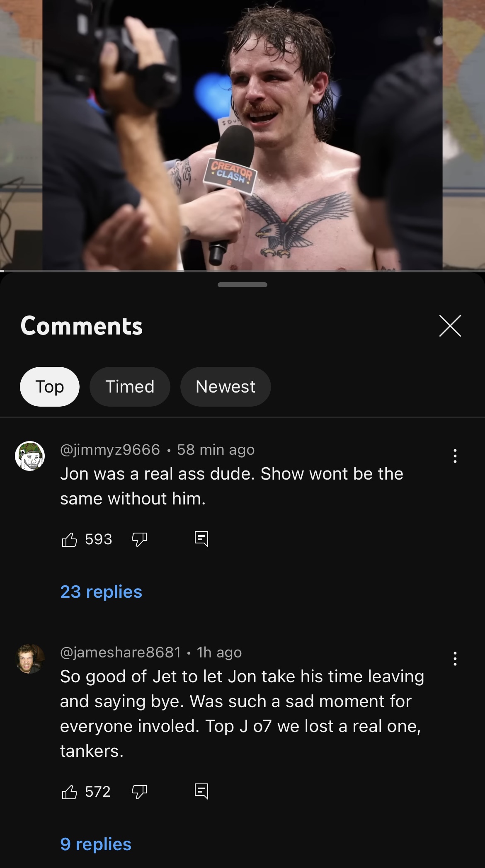Tap the comments sheet drag handle
The width and height of the screenshot is (485, 868).
click(x=243, y=285)
